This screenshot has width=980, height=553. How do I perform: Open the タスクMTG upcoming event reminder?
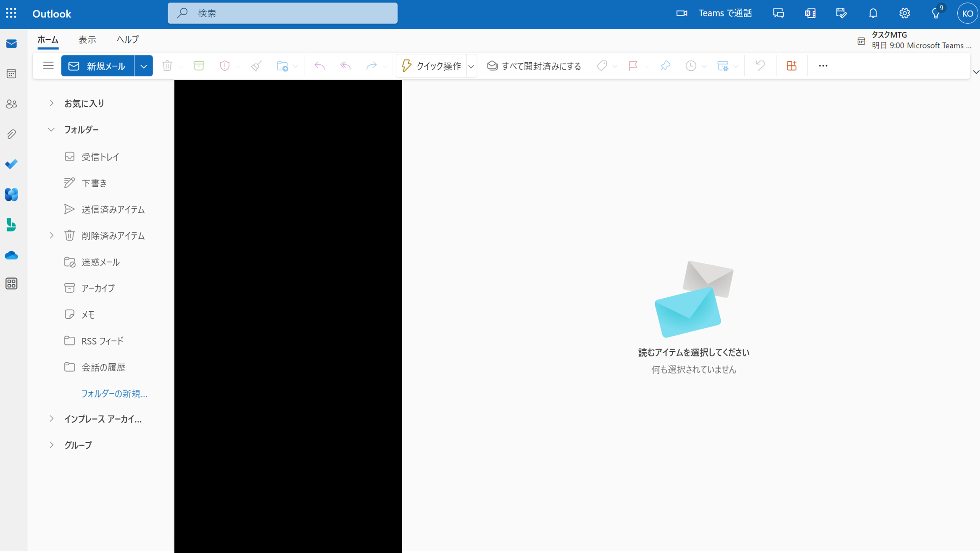[x=914, y=40]
